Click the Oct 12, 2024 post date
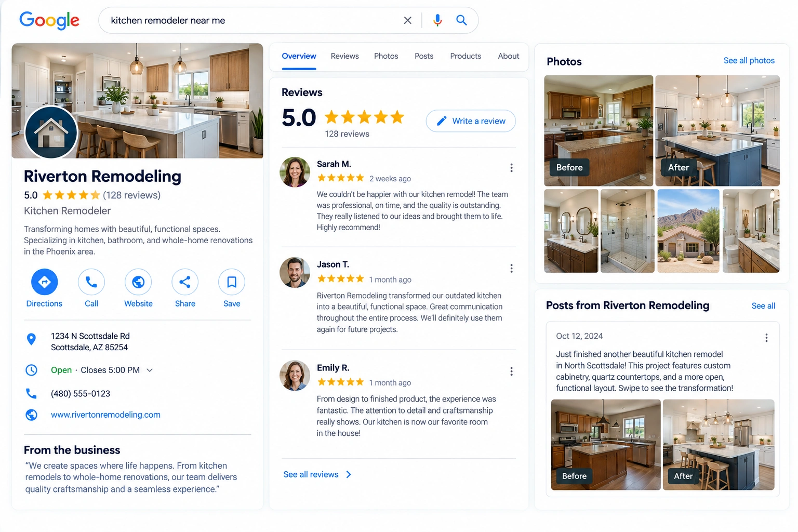 click(579, 336)
